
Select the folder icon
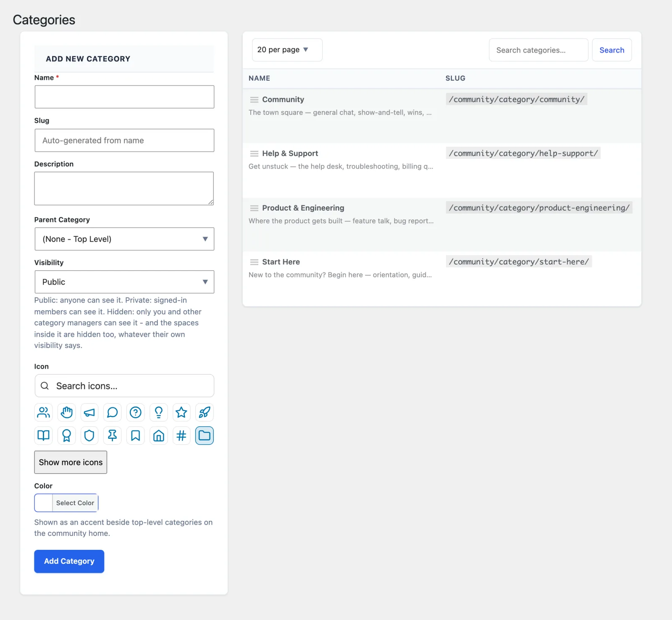coord(205,435)
